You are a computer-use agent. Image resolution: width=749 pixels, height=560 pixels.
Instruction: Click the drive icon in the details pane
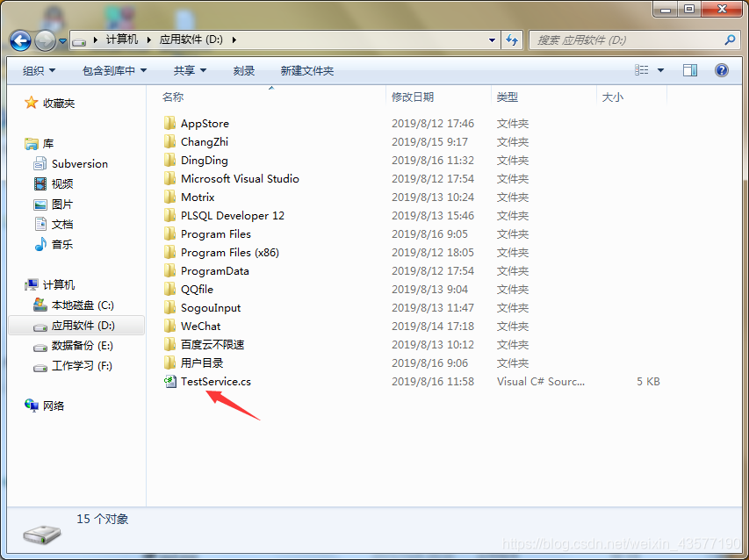coord(42,534)
